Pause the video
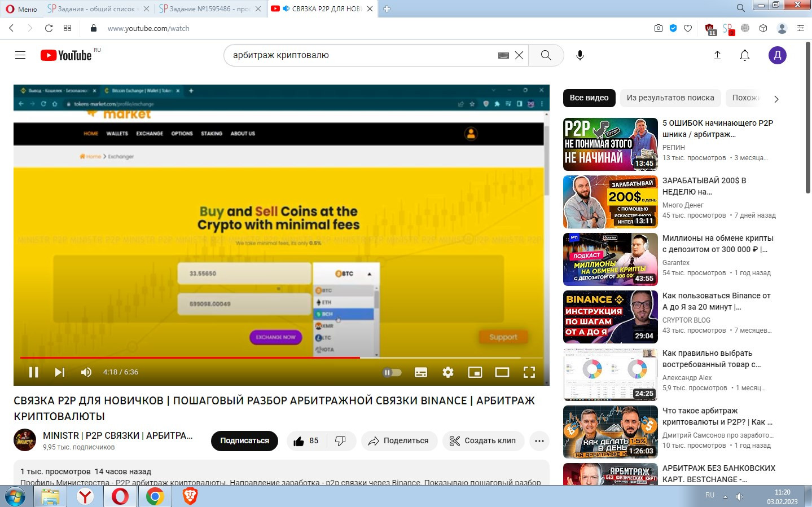The width and height of the screenshot is (812, 507). 34,372
